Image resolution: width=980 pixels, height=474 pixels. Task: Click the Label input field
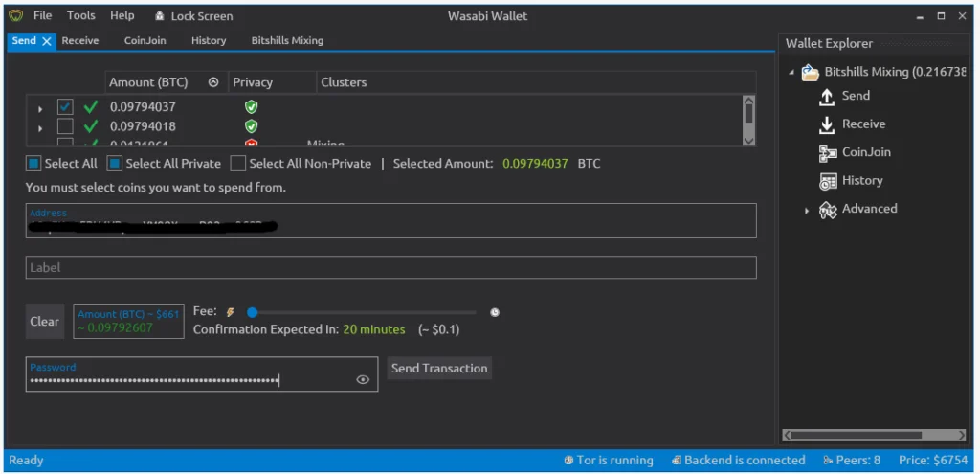[x=391, y=267]
